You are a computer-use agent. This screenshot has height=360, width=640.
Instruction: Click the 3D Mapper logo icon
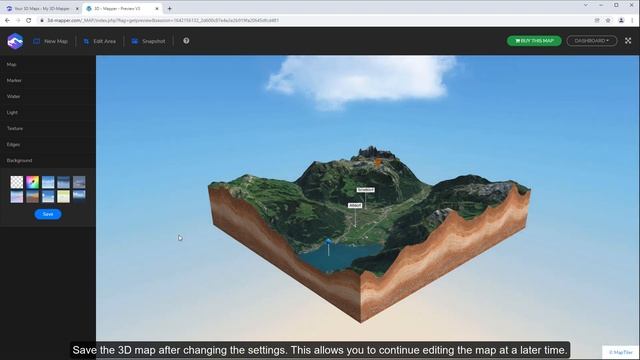[x=15, y=41]
